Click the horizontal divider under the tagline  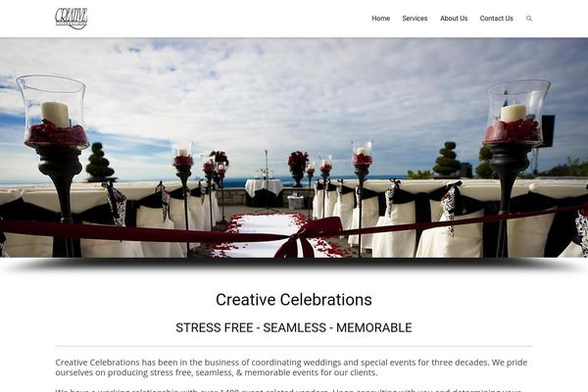(x=294, y=346)
